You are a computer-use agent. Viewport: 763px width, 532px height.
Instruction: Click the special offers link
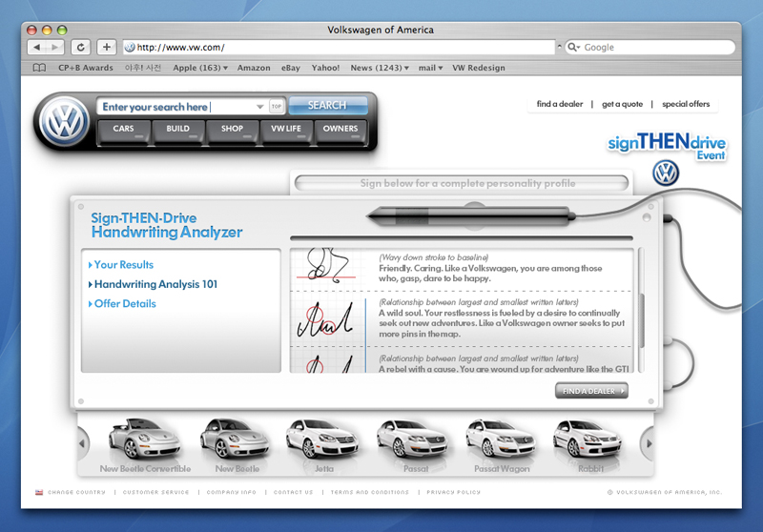point(686,104)
